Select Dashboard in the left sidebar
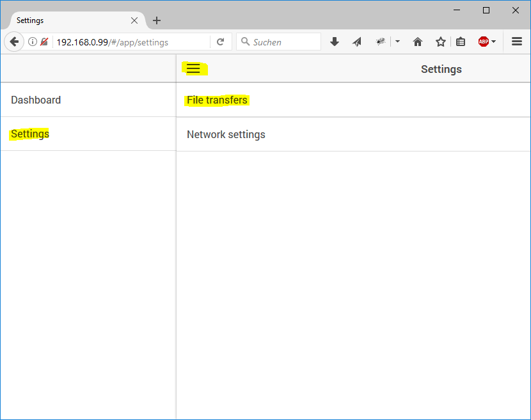This screenshot has width=531, height=420. click(36, 100)
